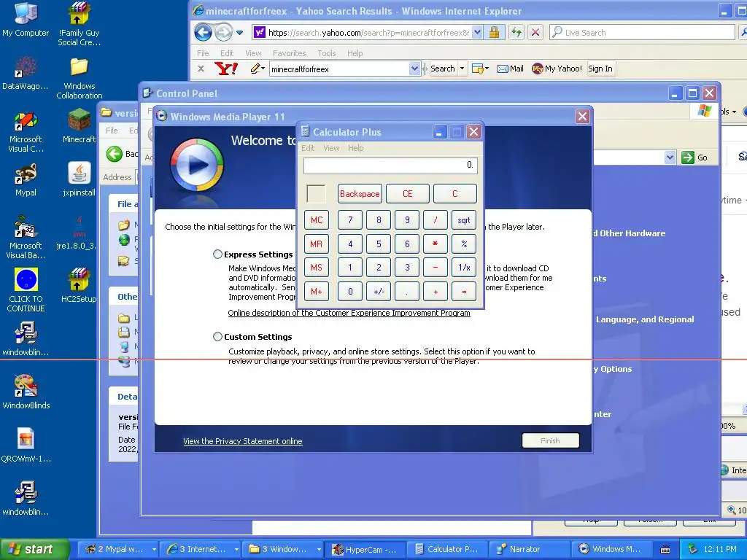The image size is (747, 560).
Task: Click the IE refresh icon
Action: point(516,32)
